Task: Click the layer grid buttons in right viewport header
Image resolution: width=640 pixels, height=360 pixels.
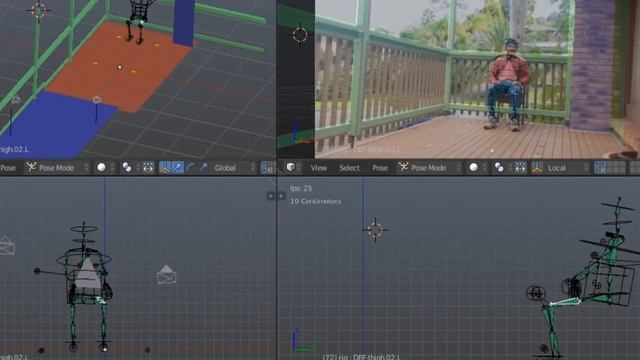Action: tap(609, 168)
